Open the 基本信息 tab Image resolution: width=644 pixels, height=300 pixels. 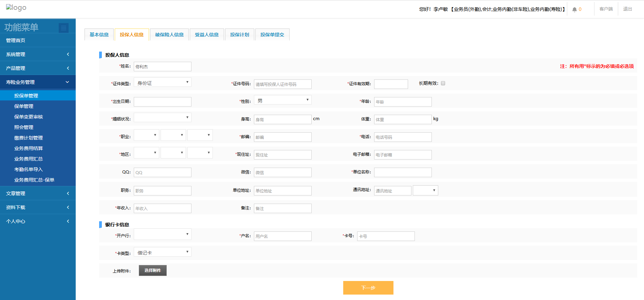[x=99, y=35]
